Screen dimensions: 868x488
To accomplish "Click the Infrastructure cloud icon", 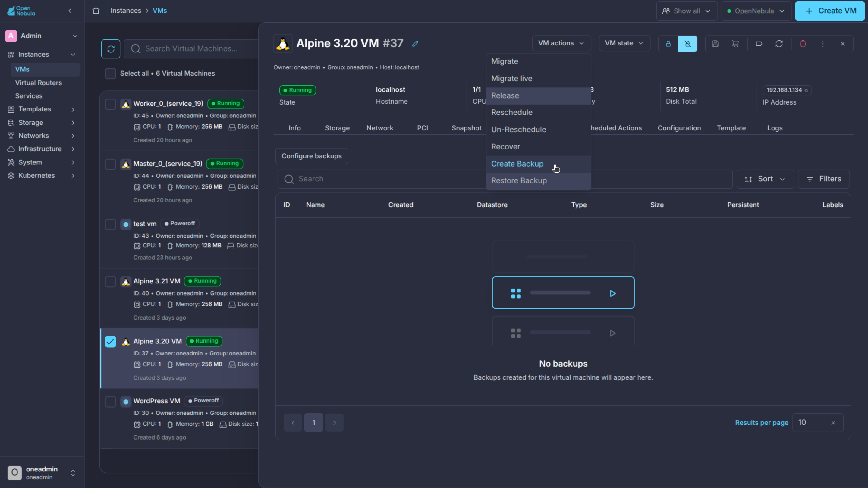I will pos(11,149).
